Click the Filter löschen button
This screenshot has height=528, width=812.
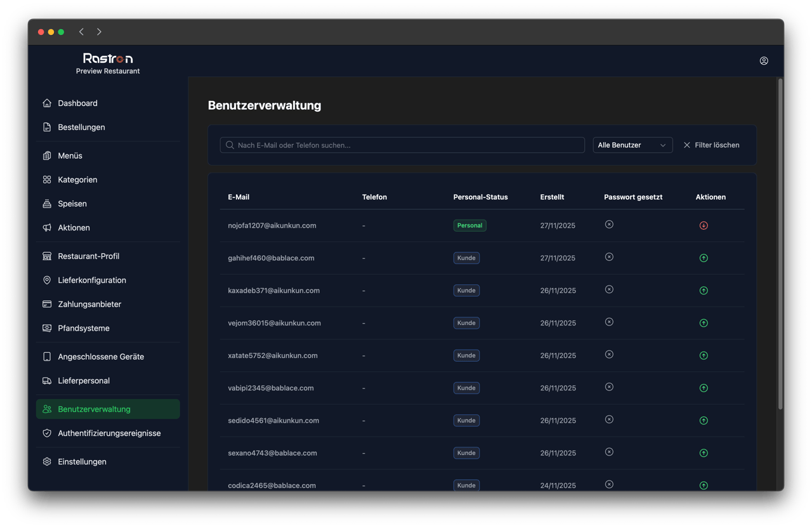tap(711, 145)
